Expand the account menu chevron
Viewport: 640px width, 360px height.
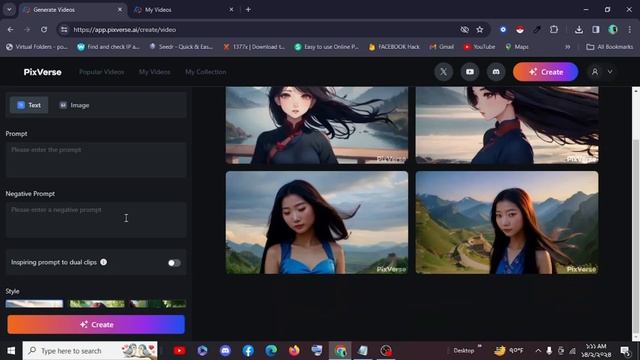point(610,72)
